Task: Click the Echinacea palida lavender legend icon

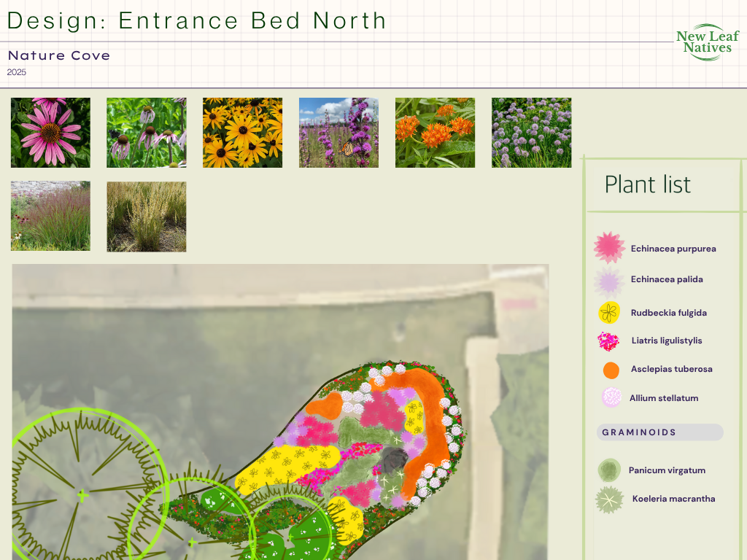Action: pyautogui.click(x=609, y=282)
